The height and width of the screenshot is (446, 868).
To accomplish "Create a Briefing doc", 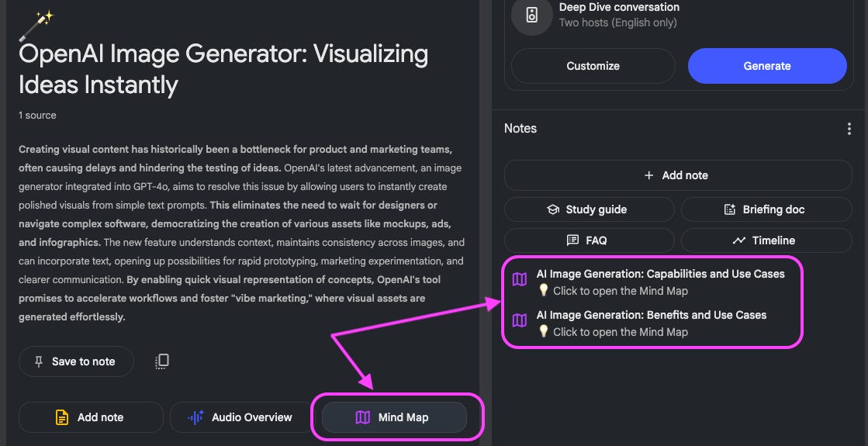I will coord(766,209).
